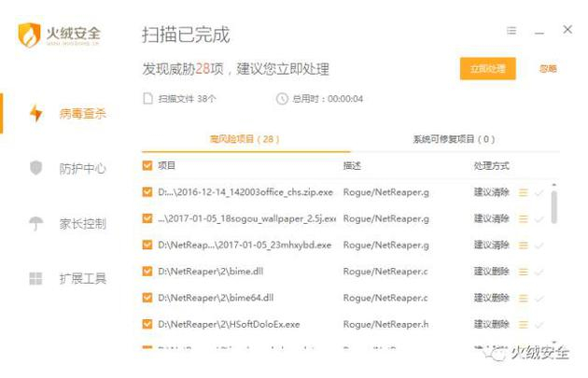The width and height of the screenshot is (588, 378).
Task: Open the hamburger menu in title bar
Action: click(x=511, y=31)
